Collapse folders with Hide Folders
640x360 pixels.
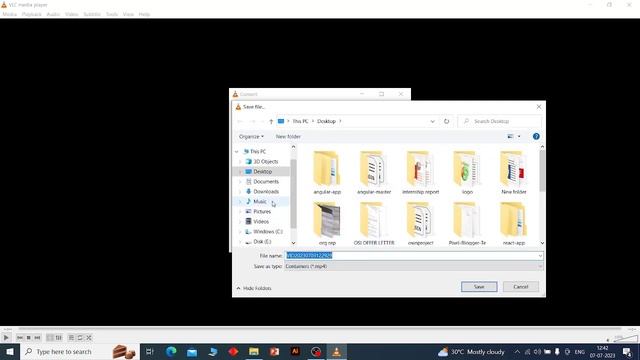253,288
